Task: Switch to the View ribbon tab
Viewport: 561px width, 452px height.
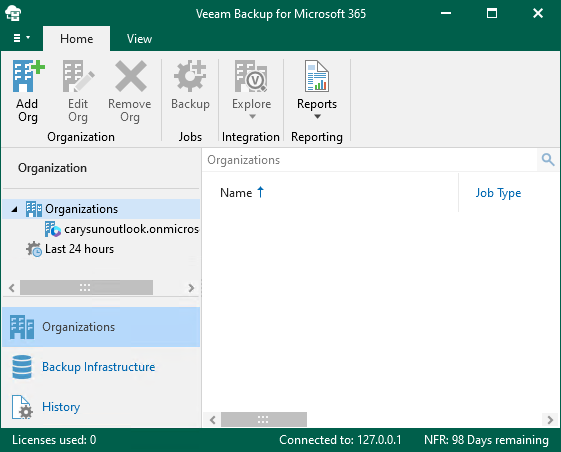Action: 139,39
